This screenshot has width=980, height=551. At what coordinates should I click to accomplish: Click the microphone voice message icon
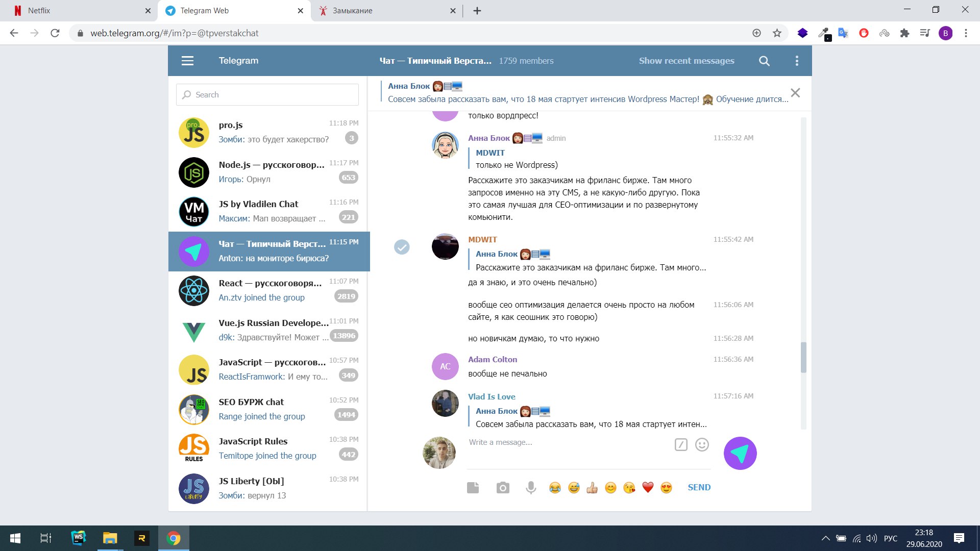[x=531, y=488]
